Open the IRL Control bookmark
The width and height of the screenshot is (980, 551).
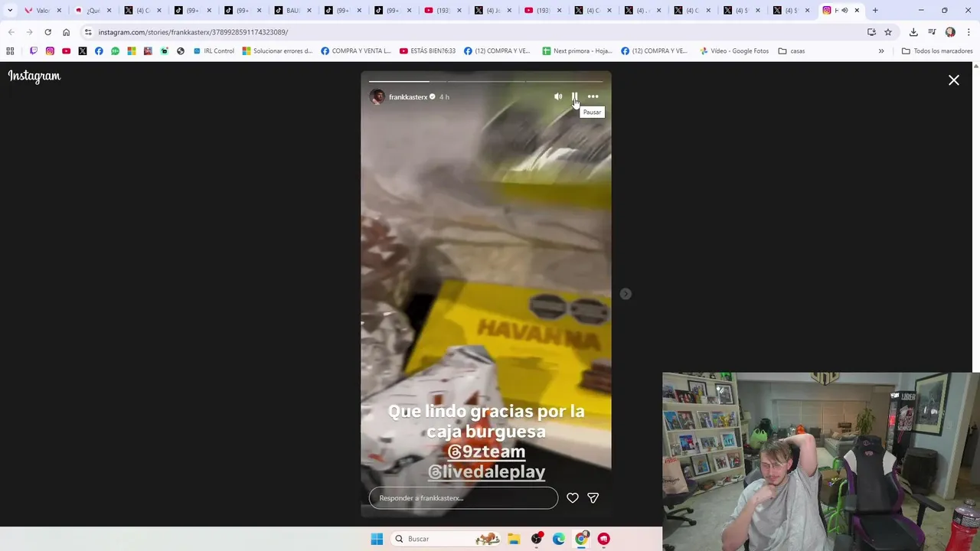coord(214,51)
